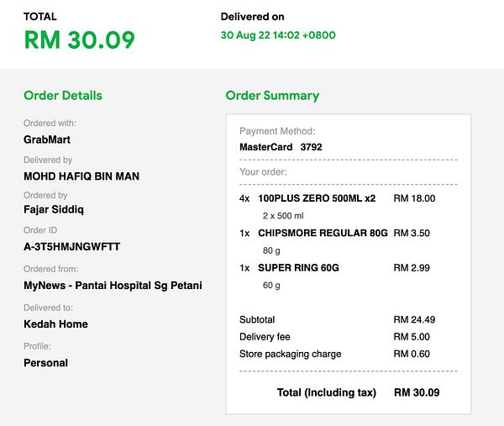Click the RM 30.09 total amount at top
The height and width of the screenshot is (426, 504).
(x=79, y=40)
